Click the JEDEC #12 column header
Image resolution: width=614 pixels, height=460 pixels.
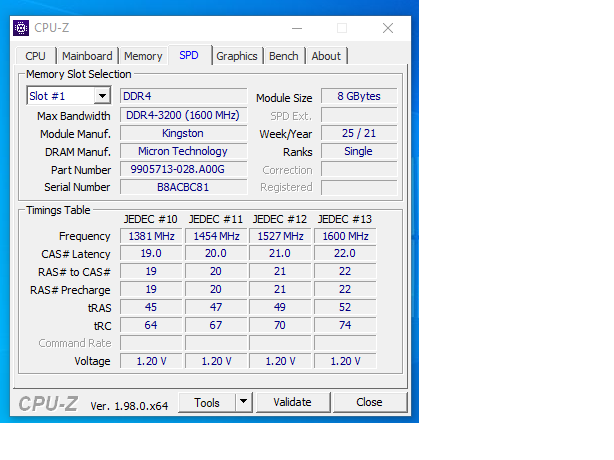pos(280,219)
